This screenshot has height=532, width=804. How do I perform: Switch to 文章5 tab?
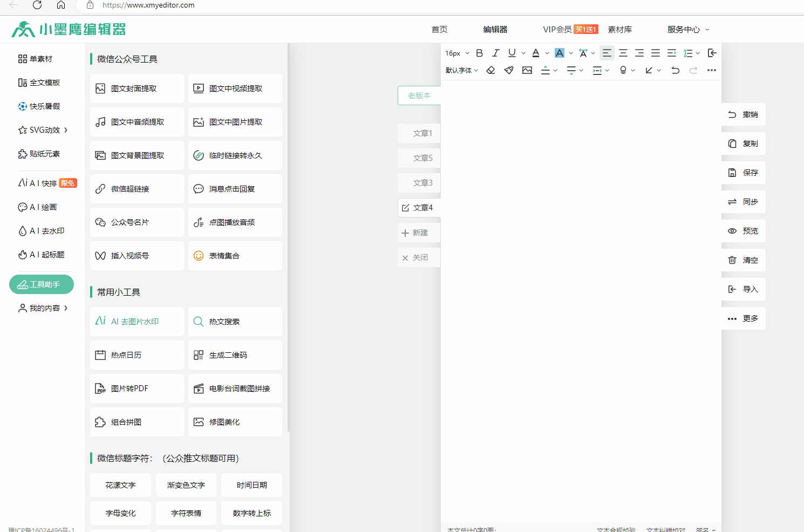pyautogui.click(x=419, y=158)
